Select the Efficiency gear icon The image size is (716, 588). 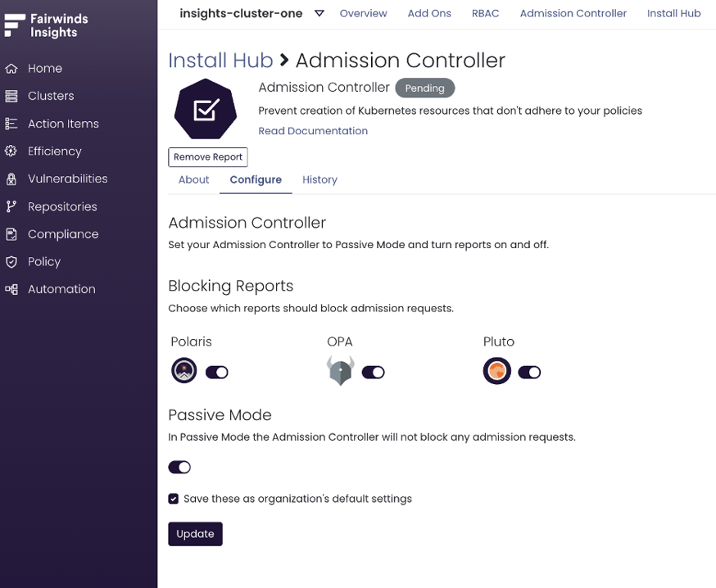11,152
